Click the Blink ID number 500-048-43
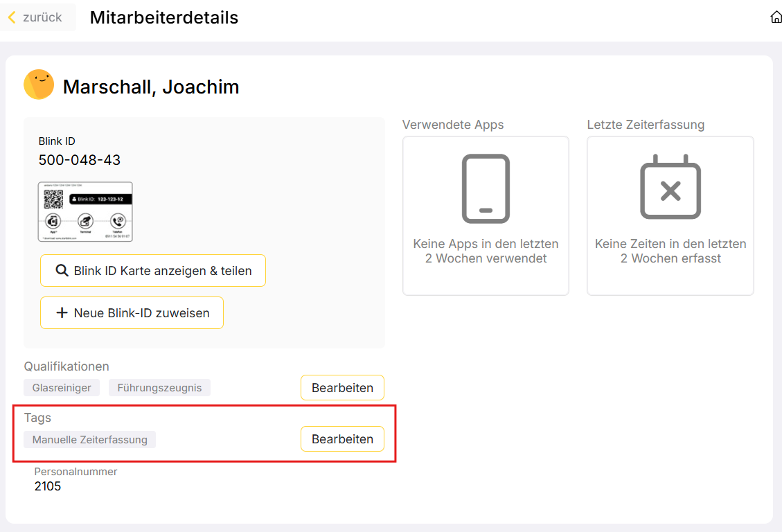782x532 pixels. click(x=80, y=160)
